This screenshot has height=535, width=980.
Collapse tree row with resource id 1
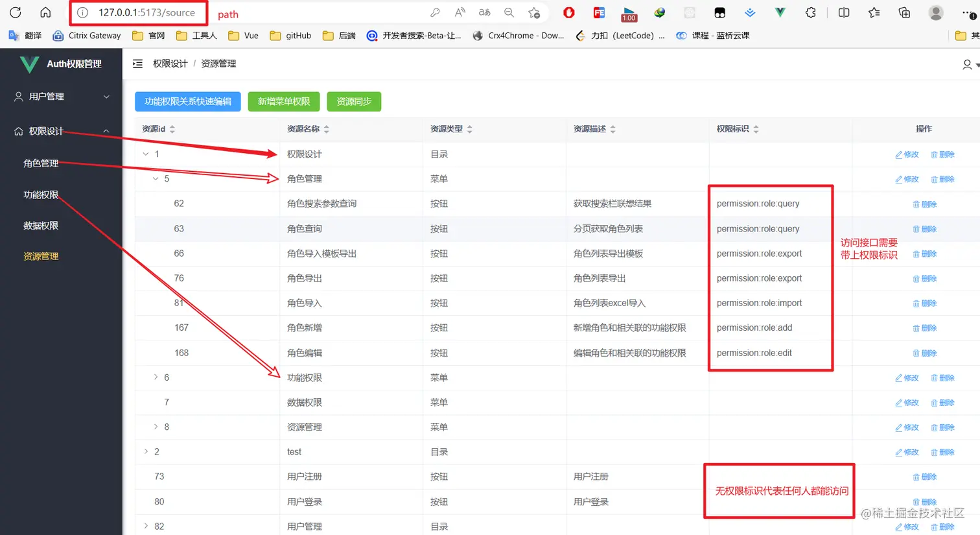[145, 154]
